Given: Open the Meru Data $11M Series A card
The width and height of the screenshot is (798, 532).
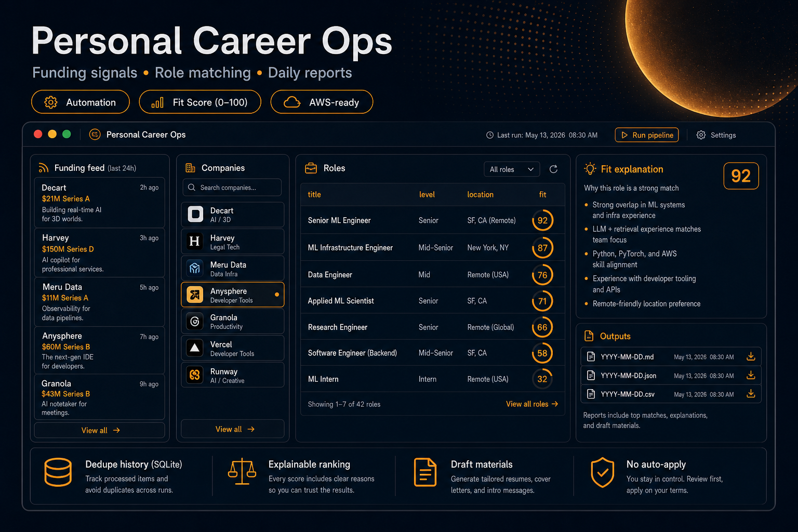Looking at the screenshot, I should point(100,302).
